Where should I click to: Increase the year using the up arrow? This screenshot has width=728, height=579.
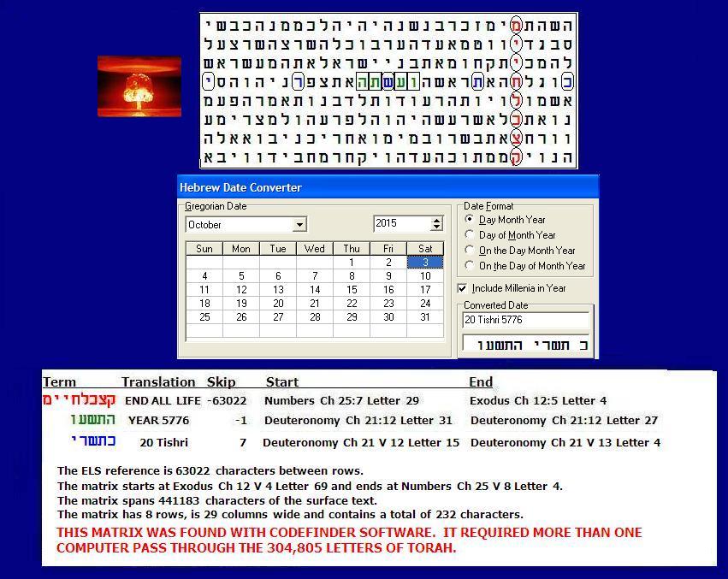click(x=437, y=220)
